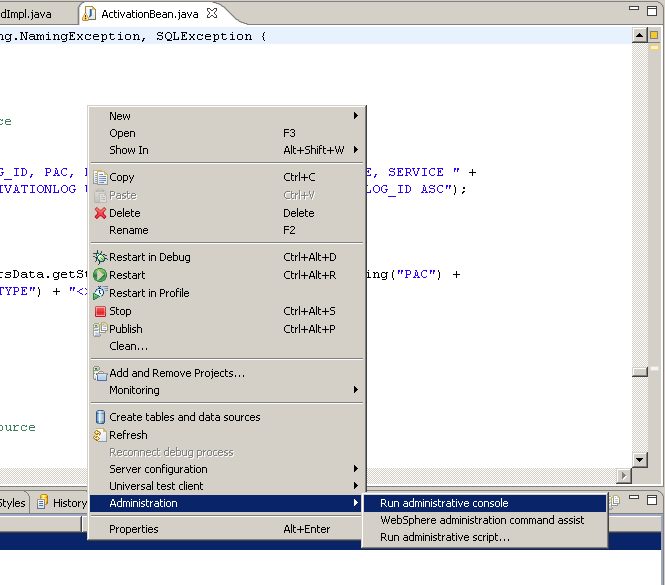The height and width of the screenshot is (585, 665).
Task: Maximize the bottom panel view
Action: (652, 499)
